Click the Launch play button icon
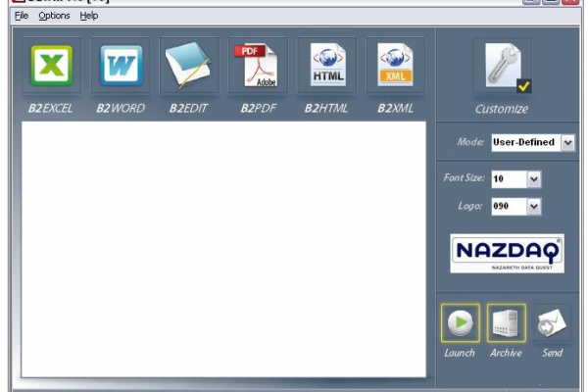This screenshot has height=392, width=588. point(461,323)
